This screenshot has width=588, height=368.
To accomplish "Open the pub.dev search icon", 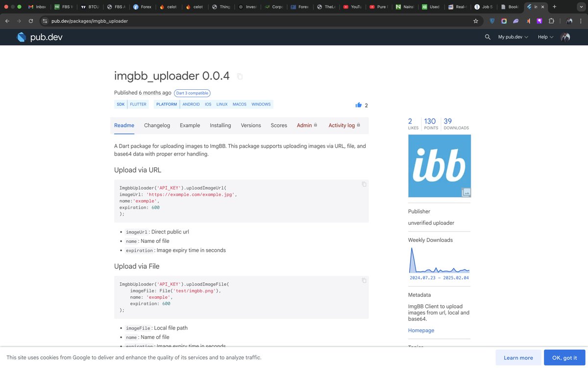I will tap(488, 37).
